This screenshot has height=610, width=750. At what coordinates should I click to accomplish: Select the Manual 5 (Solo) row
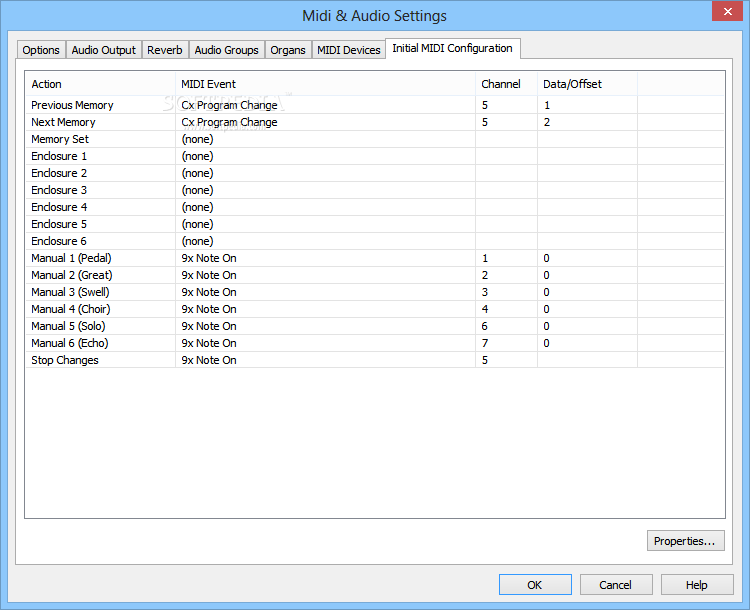(x=375, y=326)
